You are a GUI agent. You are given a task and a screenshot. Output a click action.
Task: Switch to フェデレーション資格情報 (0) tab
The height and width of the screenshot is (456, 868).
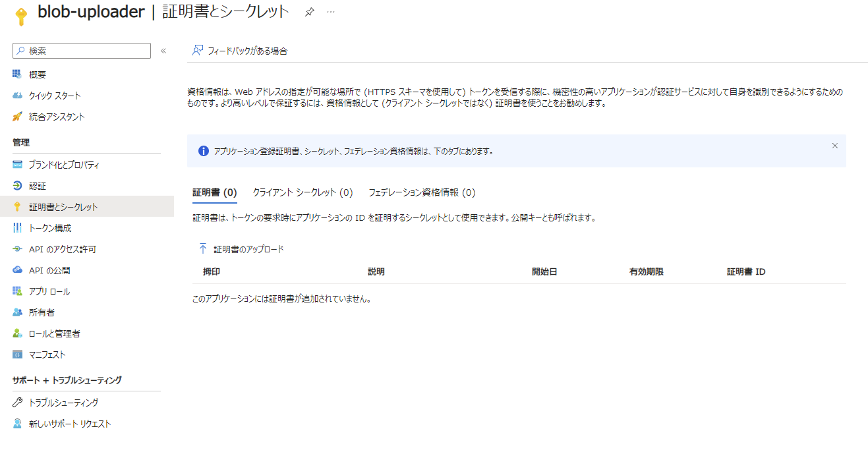pyautogui.click(x=422, y=192)
